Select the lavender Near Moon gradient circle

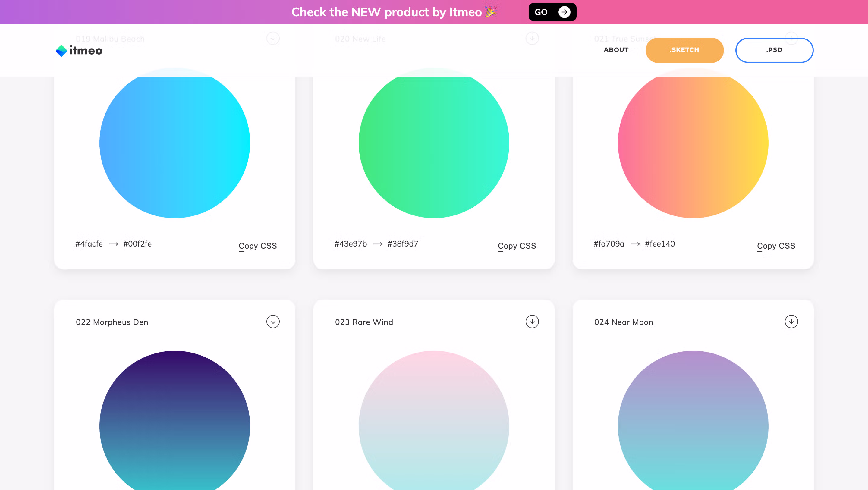[x=693, y=420]
